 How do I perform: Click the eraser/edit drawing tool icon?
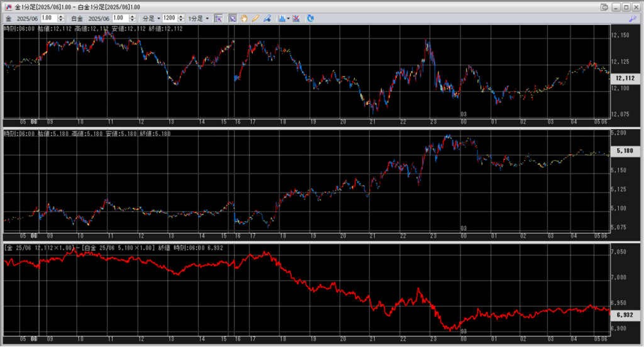[267, 18]
